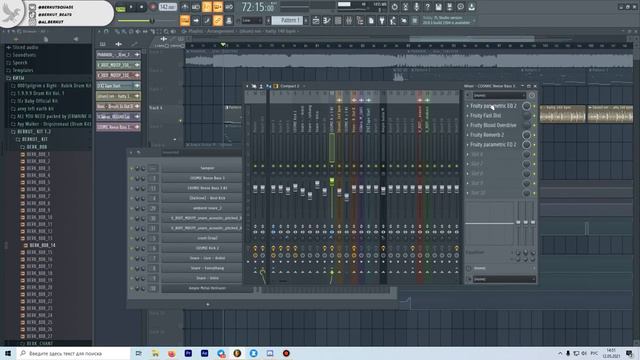Disable Fruity Fast Dist effect LED
640x360 pixels.
[x=534, y=116]
